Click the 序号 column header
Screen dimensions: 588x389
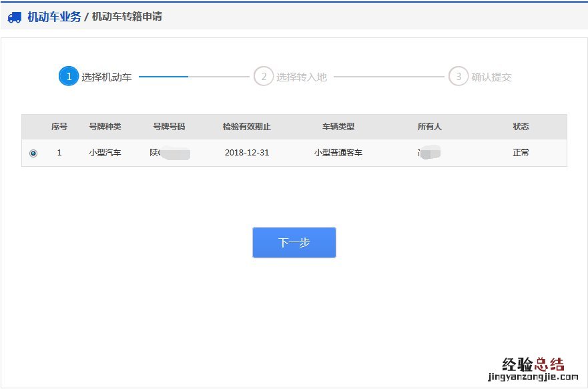pos(59,127)
